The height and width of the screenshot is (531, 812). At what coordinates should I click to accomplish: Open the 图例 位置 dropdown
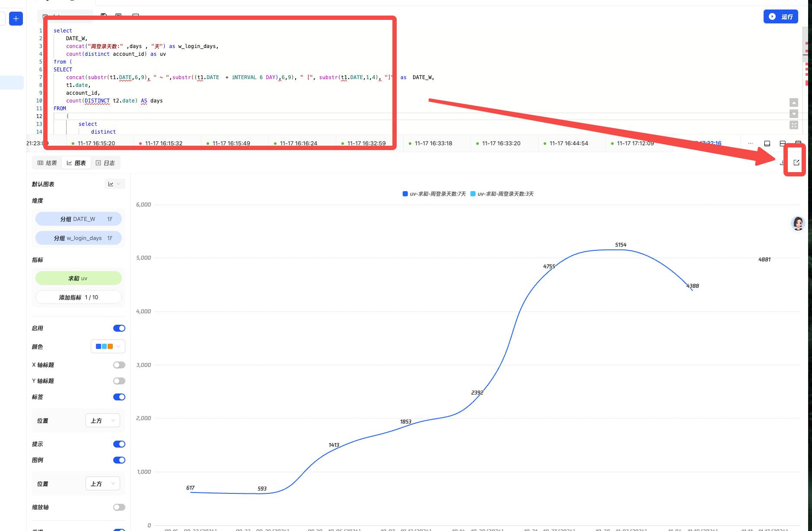[103, 483]
